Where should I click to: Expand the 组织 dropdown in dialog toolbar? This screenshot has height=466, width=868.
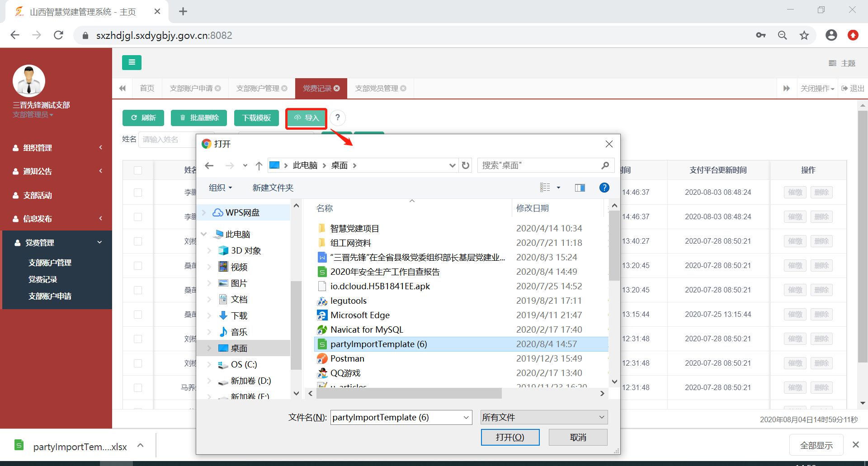220,188
